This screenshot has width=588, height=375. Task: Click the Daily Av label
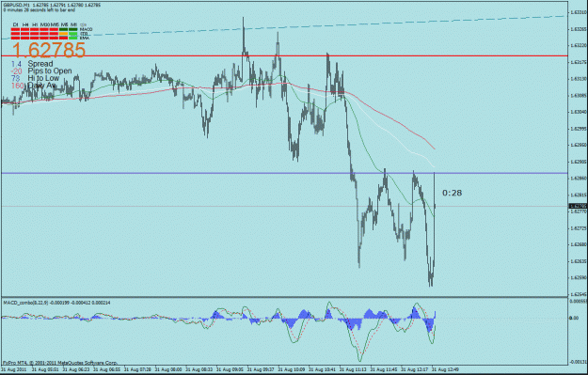(x=41, y=85)
